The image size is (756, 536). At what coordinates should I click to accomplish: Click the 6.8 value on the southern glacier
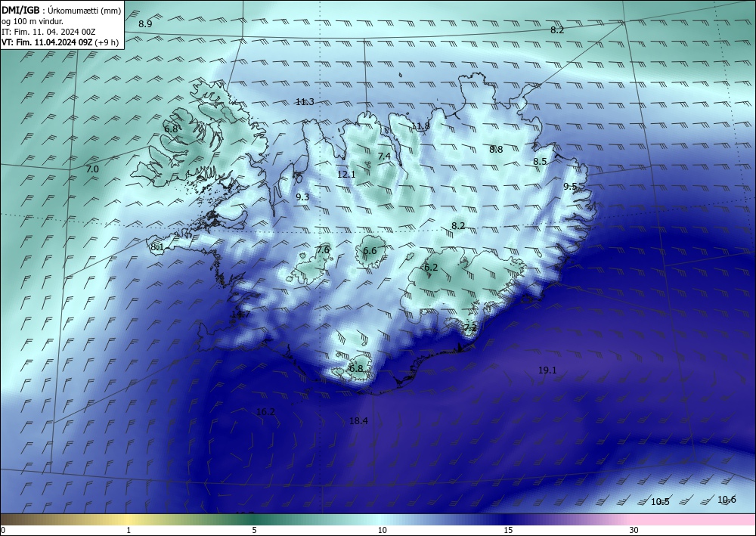(356, 368)
